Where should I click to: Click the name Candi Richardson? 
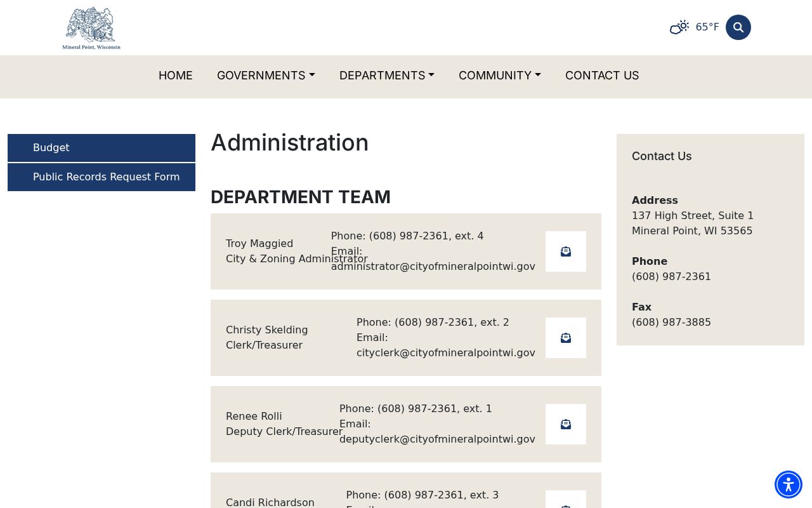point(270,503)
